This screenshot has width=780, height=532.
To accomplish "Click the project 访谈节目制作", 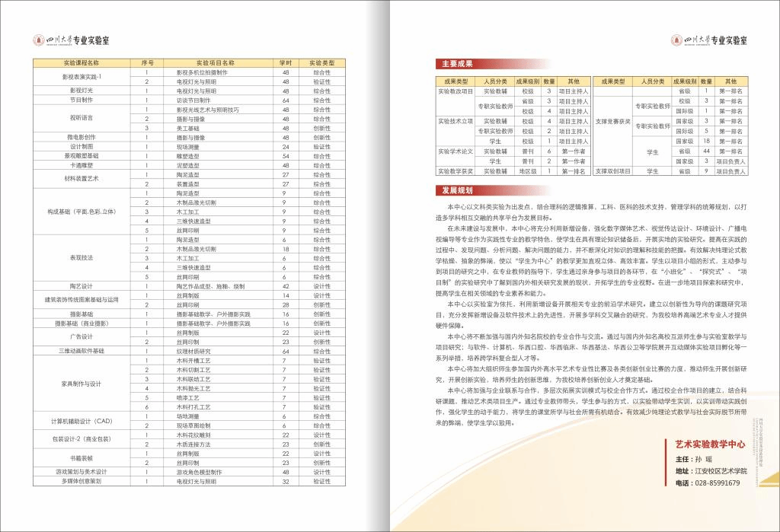I will click(193, 100).
